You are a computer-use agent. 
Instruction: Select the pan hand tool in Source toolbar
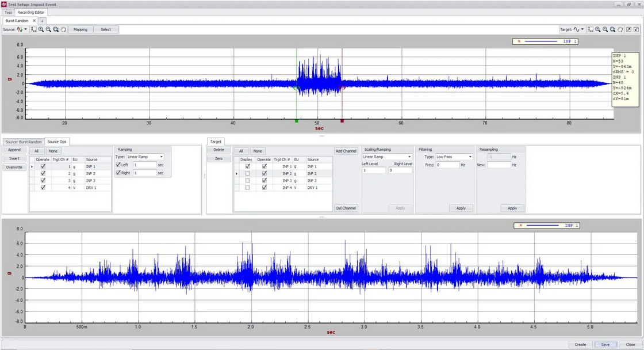pyautogui.click(x=63, y=29)
